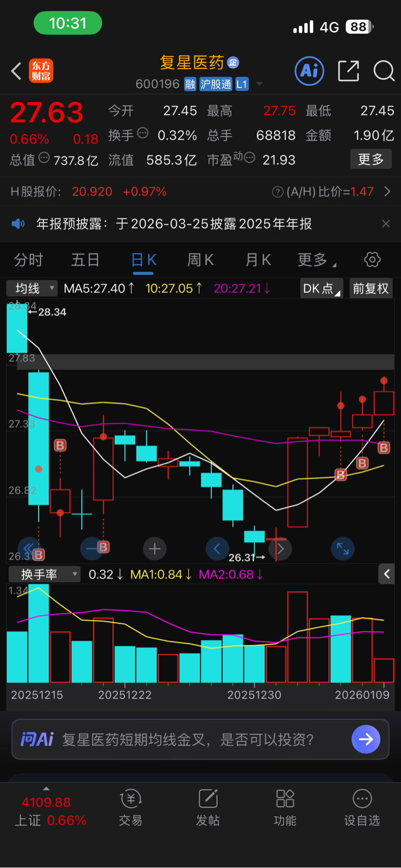Submit AI question arrow button

point(366,739)
